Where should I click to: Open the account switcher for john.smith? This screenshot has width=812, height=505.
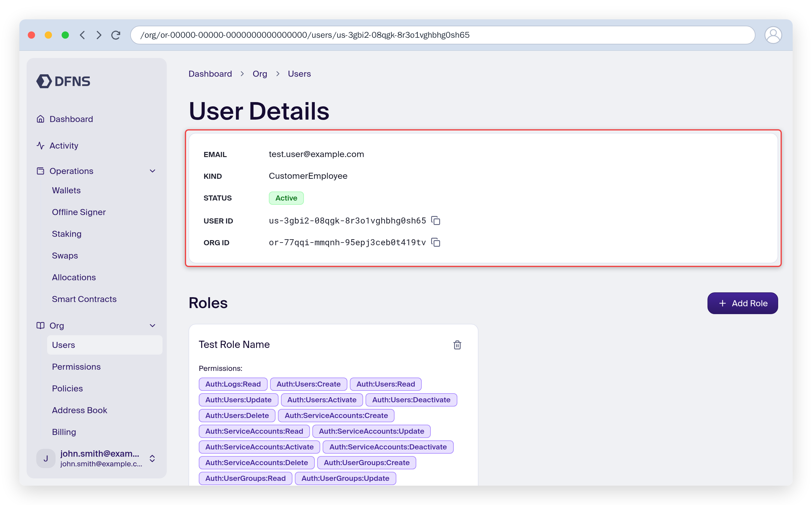(152, 458)
